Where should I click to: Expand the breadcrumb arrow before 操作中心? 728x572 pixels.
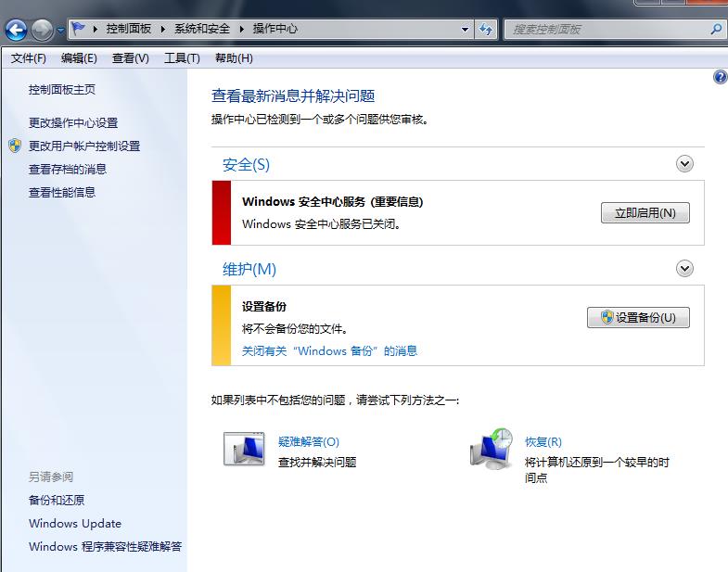(241, 29)
